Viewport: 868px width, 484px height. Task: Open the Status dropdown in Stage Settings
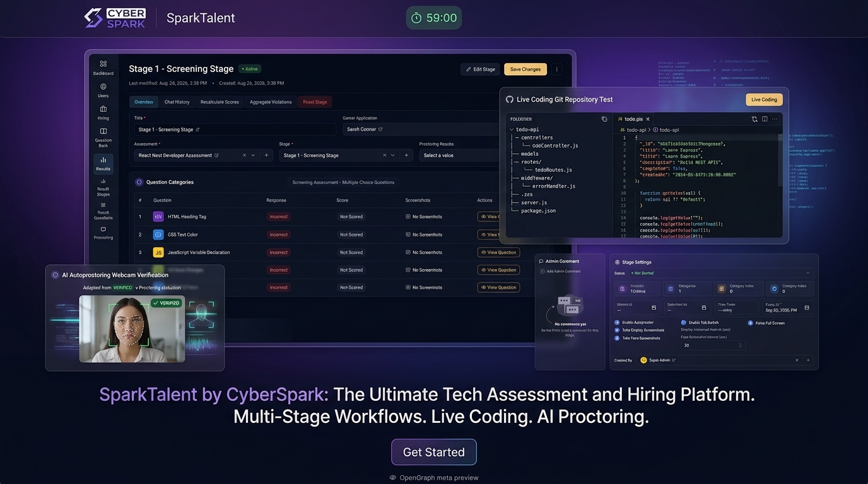point(713,273)
